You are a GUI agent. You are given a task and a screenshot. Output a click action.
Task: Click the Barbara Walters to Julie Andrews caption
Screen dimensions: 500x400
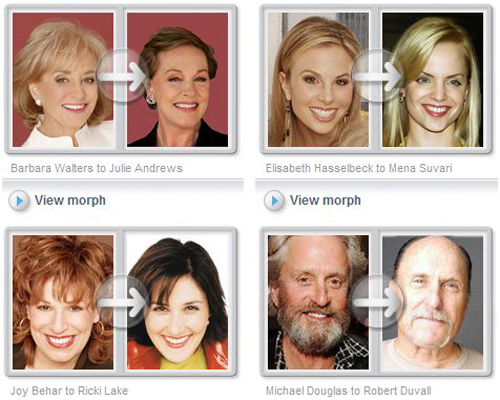97,168
